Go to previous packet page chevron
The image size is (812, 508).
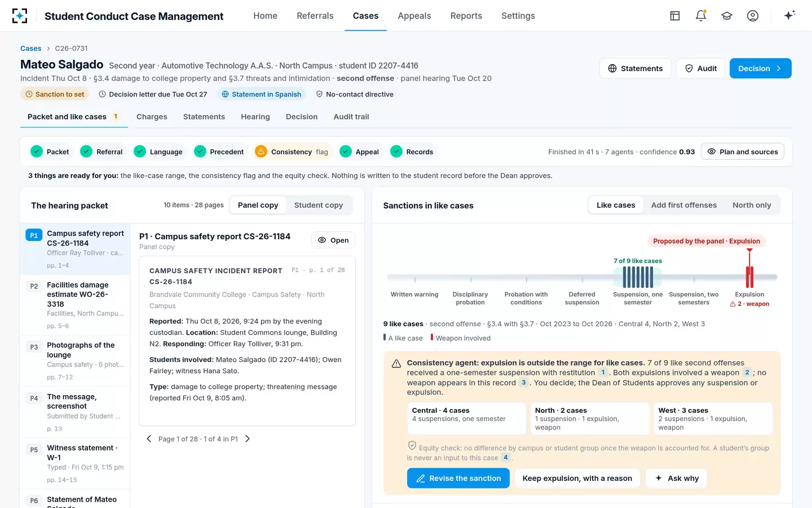[x=149, y=439]
